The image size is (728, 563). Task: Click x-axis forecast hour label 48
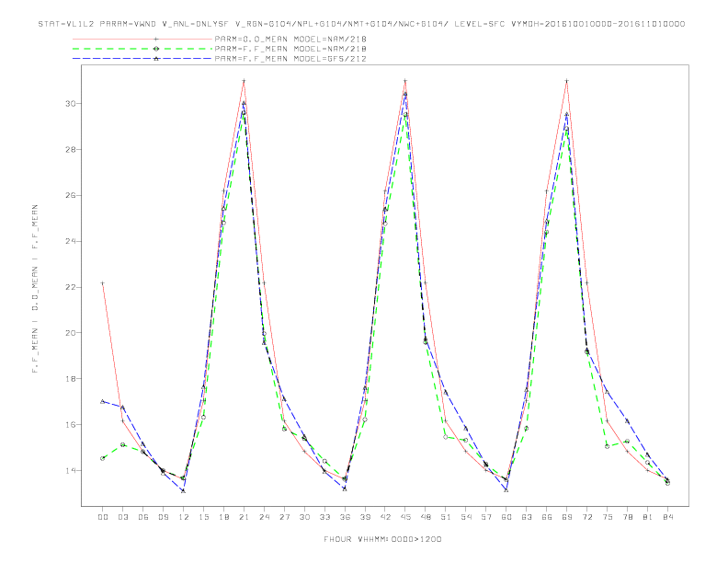click(426, 517)
